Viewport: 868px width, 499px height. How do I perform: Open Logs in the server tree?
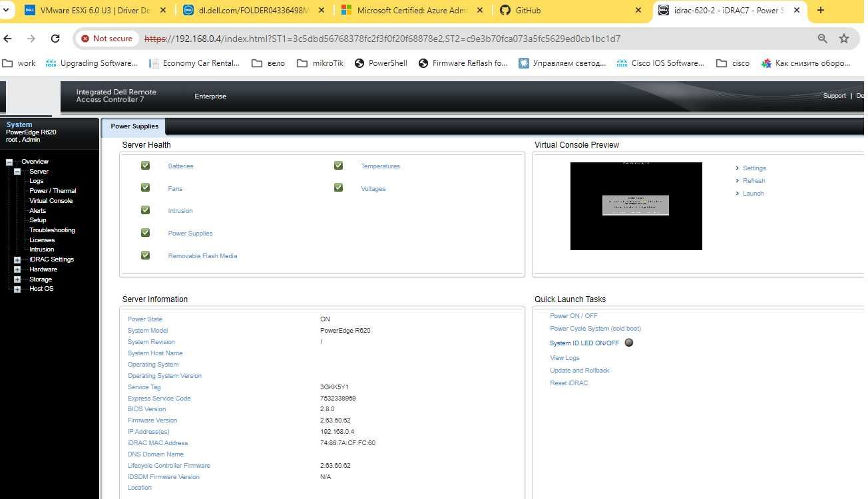37,181
